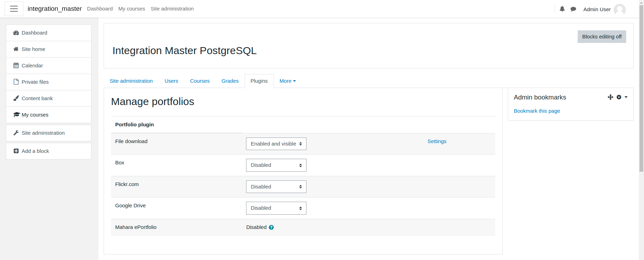Open Calendar in the left sidebar
The image size is (644, 260).
coord(49,66)
